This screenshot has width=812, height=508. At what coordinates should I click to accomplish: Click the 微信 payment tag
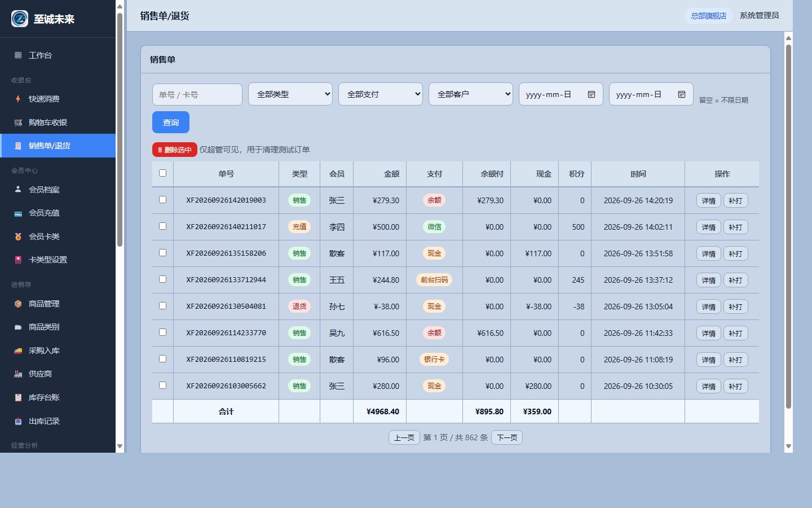(x=434, y=227)
